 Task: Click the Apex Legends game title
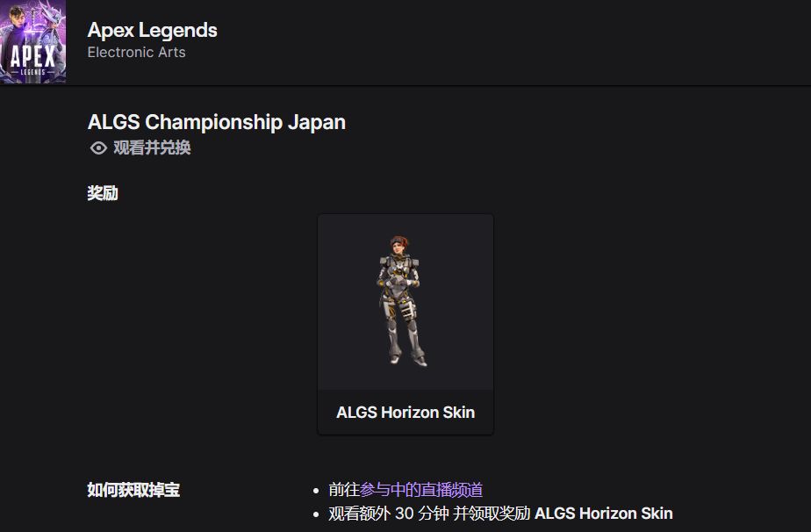[153, 30]
